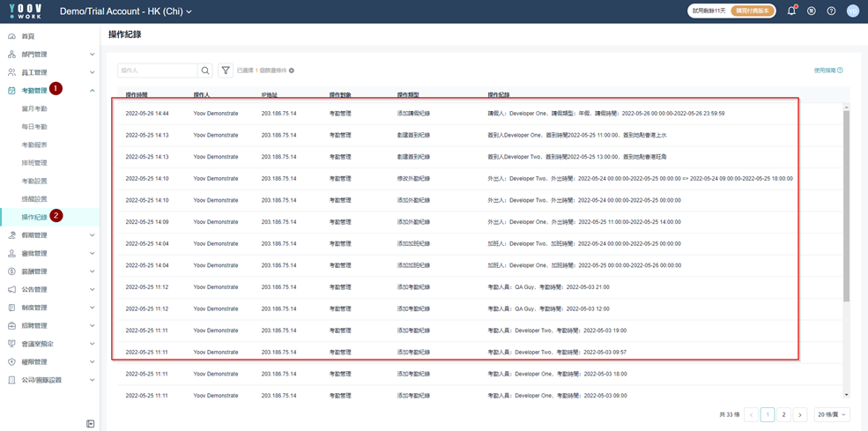Open the YD user avatar

852,11
